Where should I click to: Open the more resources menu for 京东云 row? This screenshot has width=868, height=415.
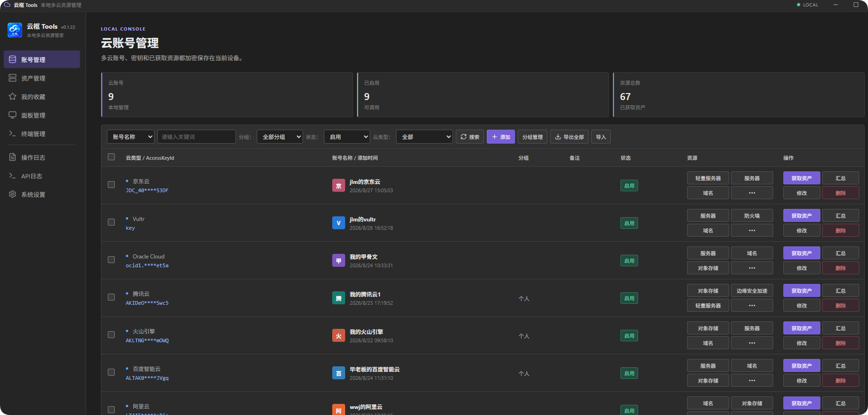click(x=752, y=193)
